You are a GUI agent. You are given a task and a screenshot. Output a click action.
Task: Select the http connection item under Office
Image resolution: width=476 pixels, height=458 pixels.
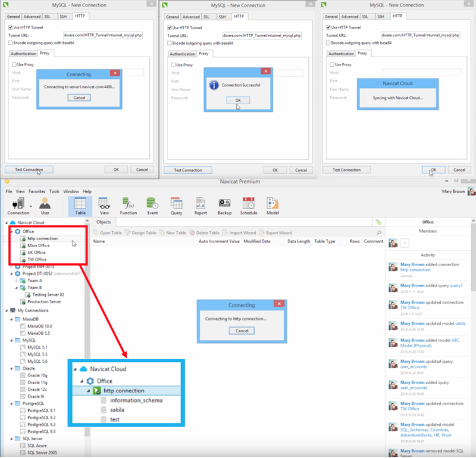[42, 239]
